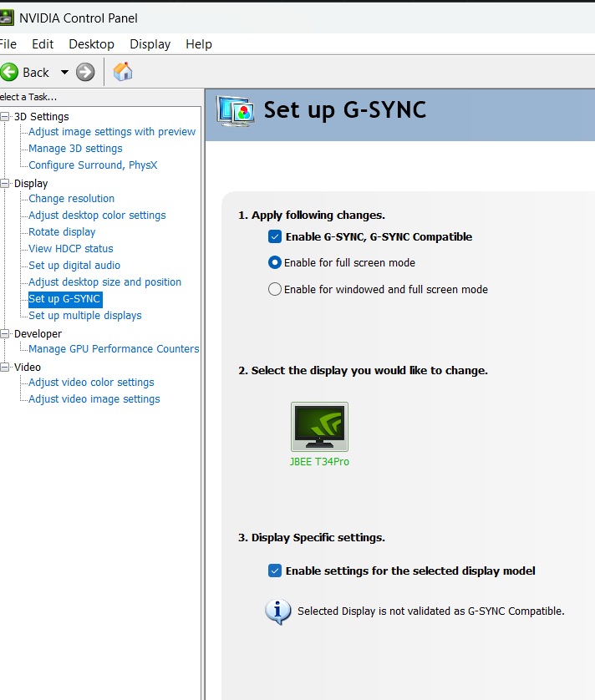The image size is (595, 700).
Task: Click the NVIDIA logo in title bar
Action: 5,18
